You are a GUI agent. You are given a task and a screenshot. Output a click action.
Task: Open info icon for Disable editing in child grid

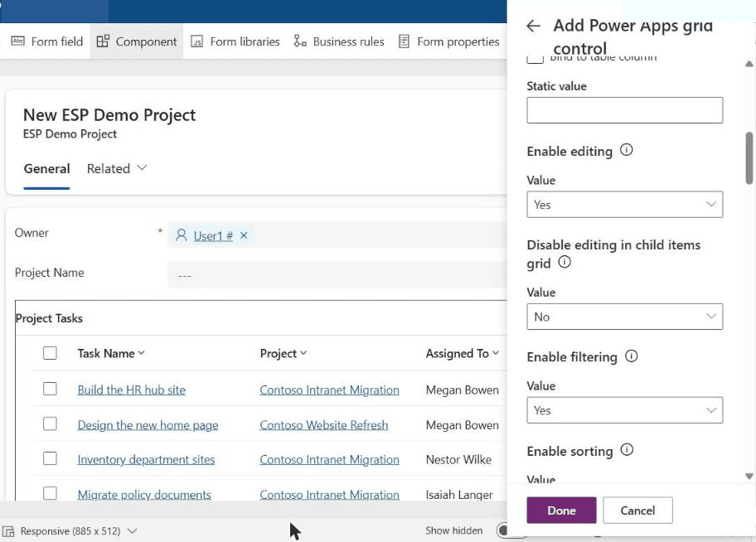565,262
